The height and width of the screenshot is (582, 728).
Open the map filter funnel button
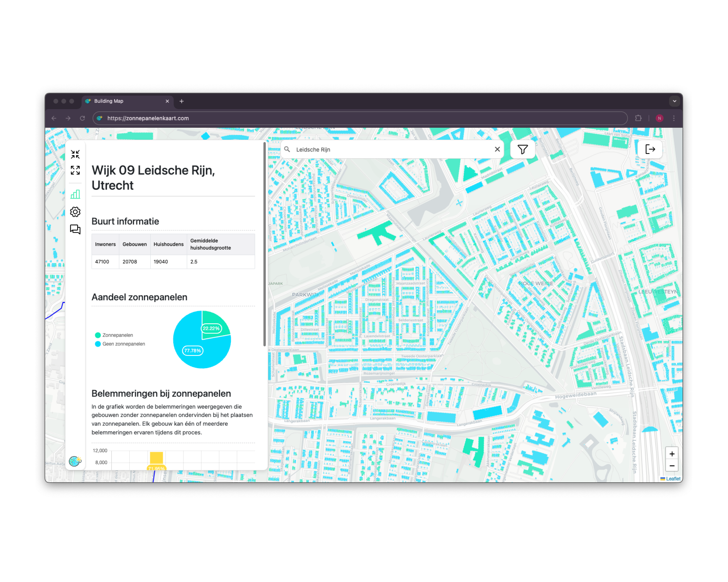coord(522,149)
